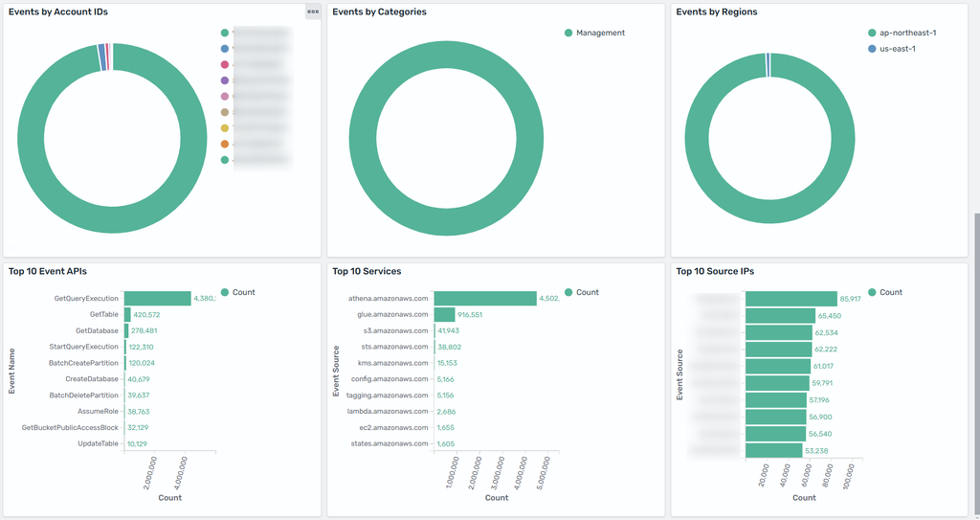Click the 65,450 value label
The image size is (980, 520).
pos(830,316)
